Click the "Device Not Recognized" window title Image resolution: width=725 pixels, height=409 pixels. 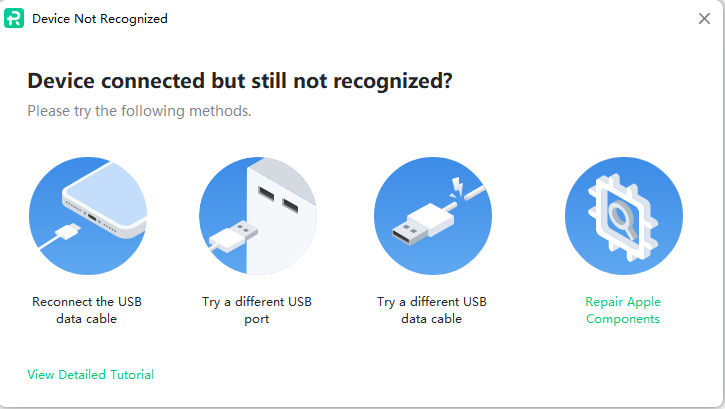pyautogui.click(x=100, y=18)
